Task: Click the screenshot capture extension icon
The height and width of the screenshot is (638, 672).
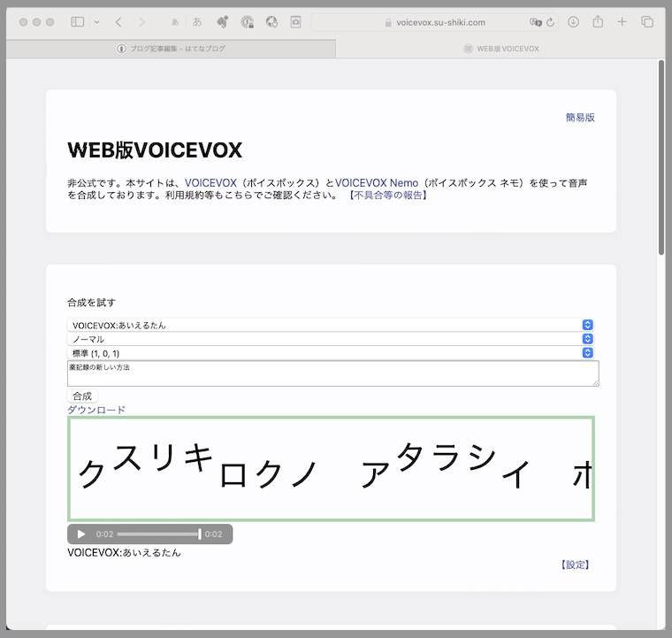Action: [x=295, y=22]
